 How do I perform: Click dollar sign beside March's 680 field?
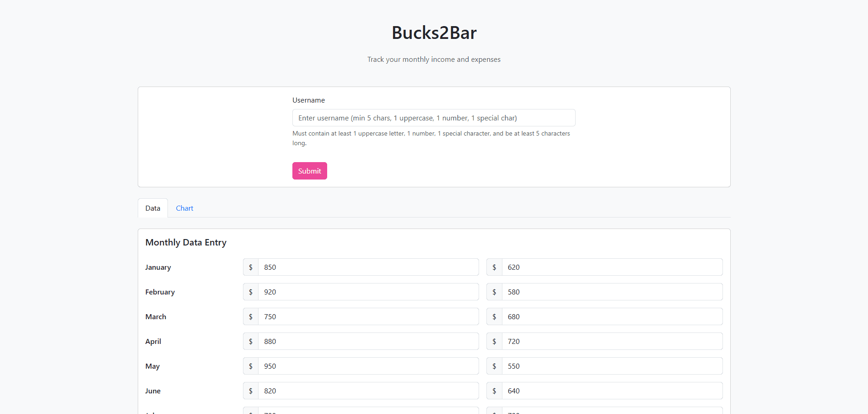coord(494,316)
